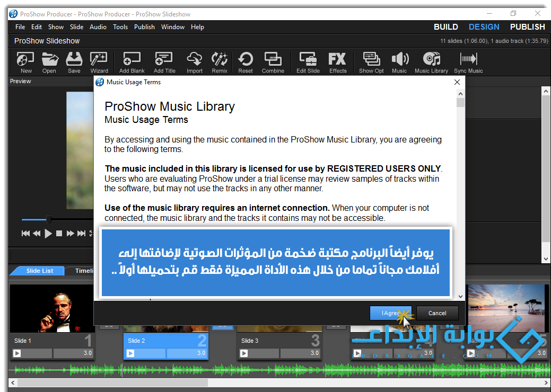Select the Slide List tab
Screen dimensions: 551x392
39,271
